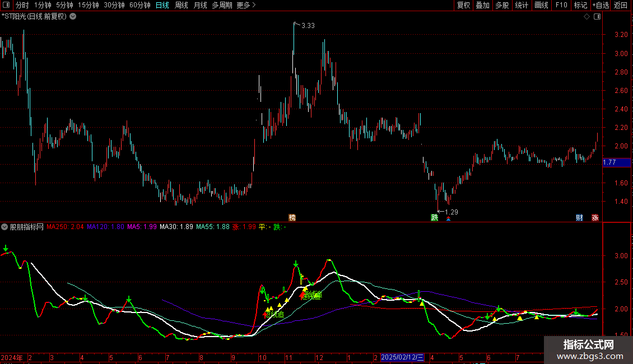This screenshot has height=364, width=633.
Task: Click the 1.77 current price tag
Action: 616,162
